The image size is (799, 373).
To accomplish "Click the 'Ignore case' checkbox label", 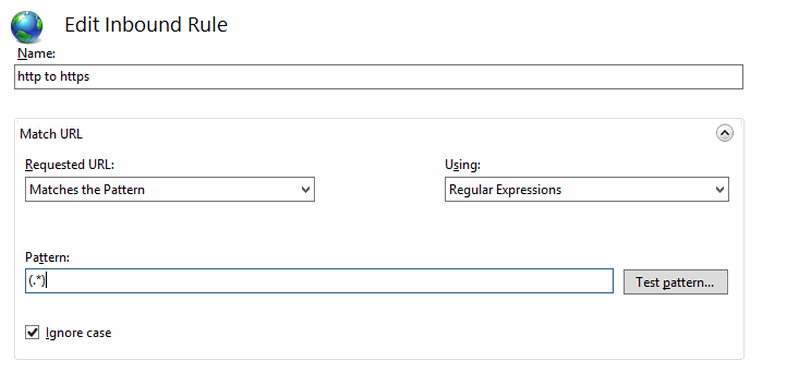I will 78,333.
